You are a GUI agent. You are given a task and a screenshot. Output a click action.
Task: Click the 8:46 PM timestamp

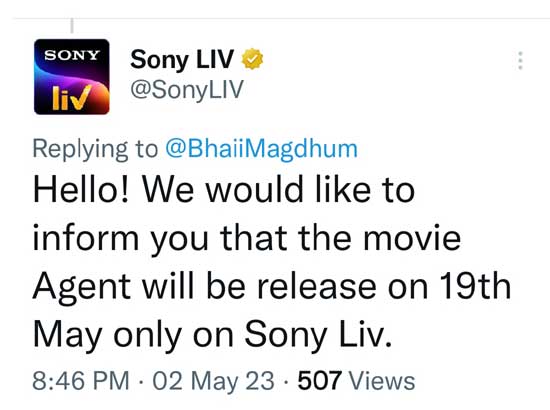81,381
